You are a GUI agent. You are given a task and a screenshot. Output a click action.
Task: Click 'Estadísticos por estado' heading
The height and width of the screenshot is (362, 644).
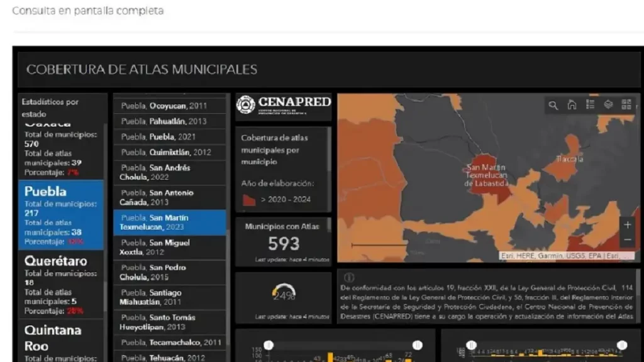(x=50, y=108)
